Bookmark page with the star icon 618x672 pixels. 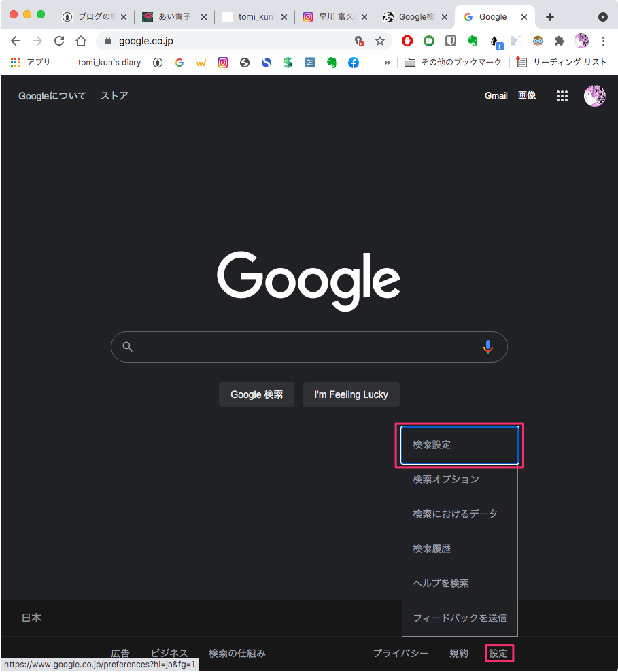(x=380, y=41)
